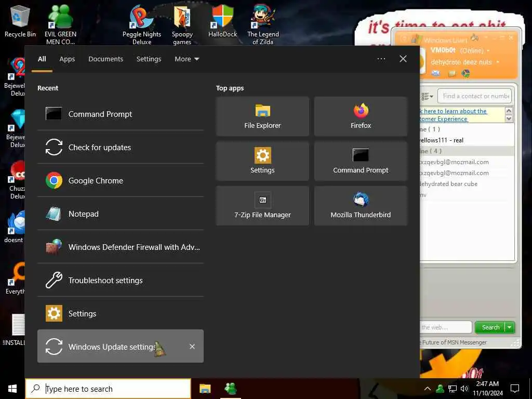This screenshot has width=532, height=399.
Task: Click the Type here to search box
Action: [108, 389]
